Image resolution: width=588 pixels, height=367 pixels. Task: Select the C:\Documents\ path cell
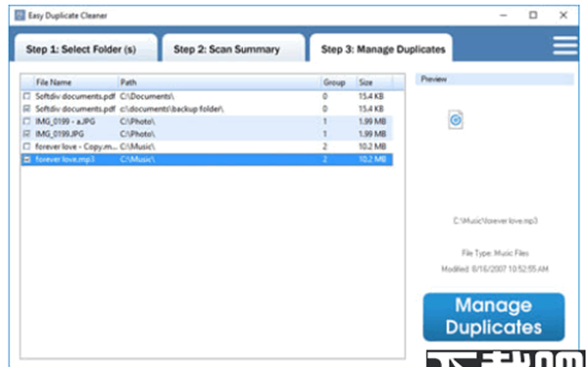pyautogui.click(x=147, y=96)
